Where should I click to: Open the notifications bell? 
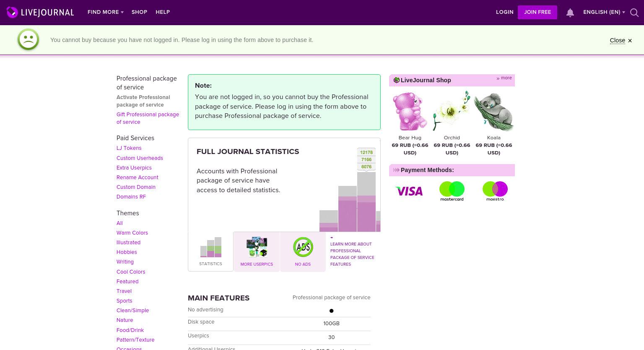570,13
